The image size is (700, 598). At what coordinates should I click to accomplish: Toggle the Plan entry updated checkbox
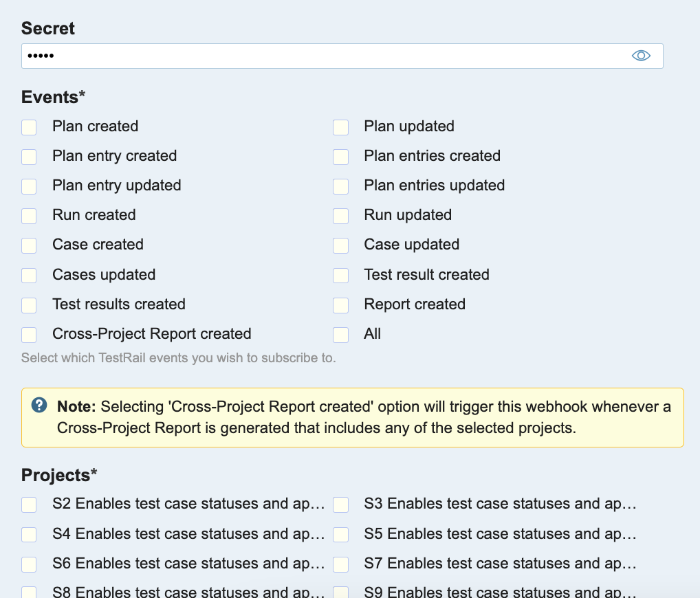click(x=29, y=186)
